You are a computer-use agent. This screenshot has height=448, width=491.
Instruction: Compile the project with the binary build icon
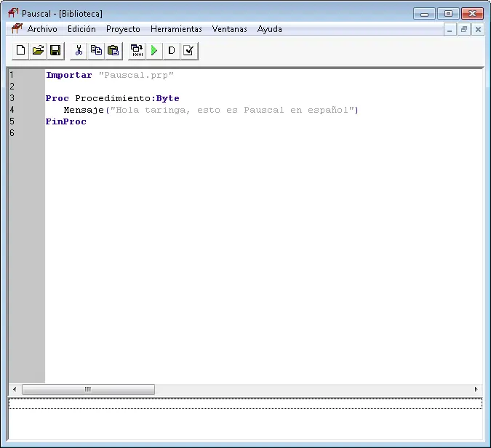pos(137,50)
